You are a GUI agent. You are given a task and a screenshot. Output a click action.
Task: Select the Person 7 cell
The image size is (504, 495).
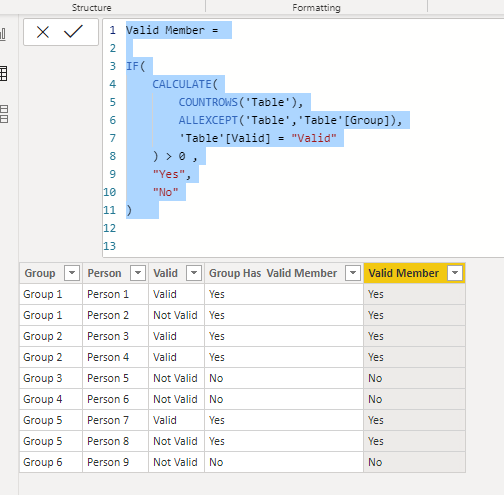[115, 420]
